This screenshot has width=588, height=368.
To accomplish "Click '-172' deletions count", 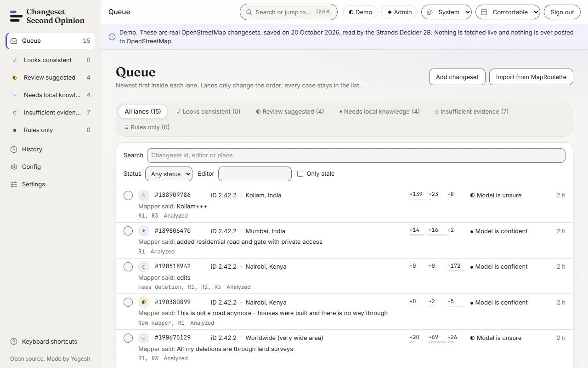I will click(x=454, y=266).
